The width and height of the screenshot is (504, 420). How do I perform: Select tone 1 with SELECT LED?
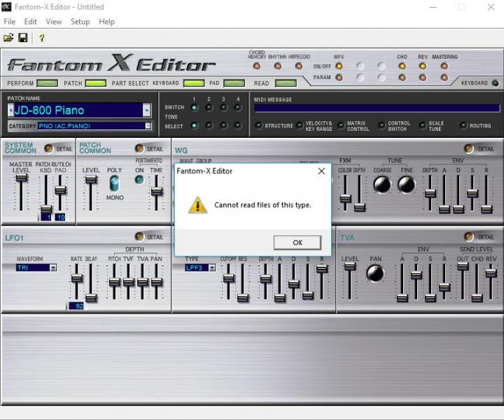tap(194, 125)
